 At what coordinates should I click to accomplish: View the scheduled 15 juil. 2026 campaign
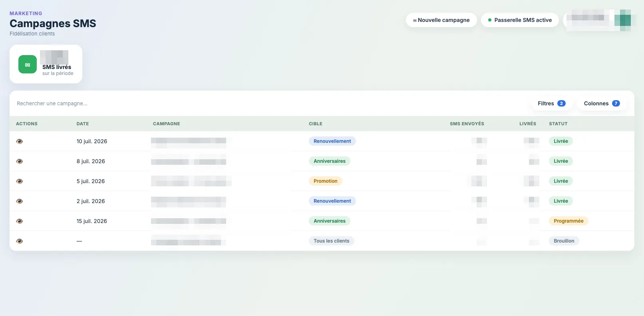point(19,221)
